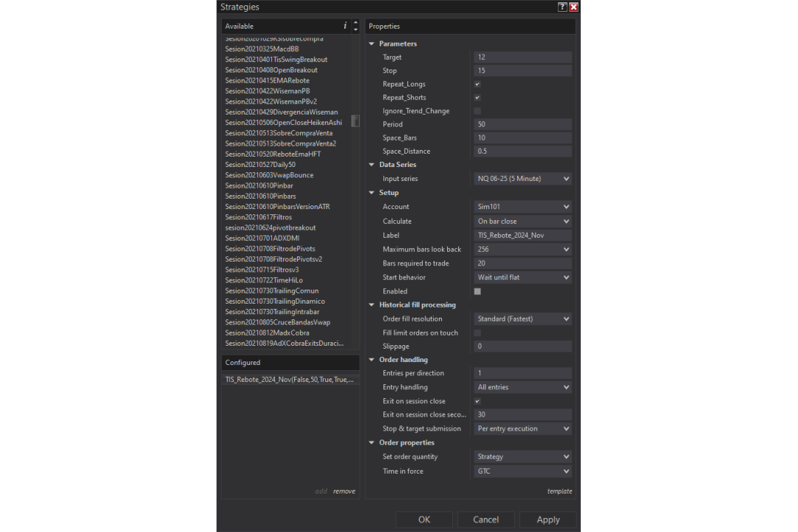
Task: Click the Cancel button
Action: (486, 519)
